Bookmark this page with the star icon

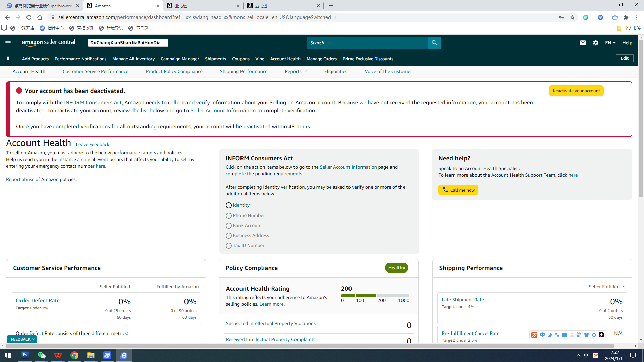[x=572, y=17]
